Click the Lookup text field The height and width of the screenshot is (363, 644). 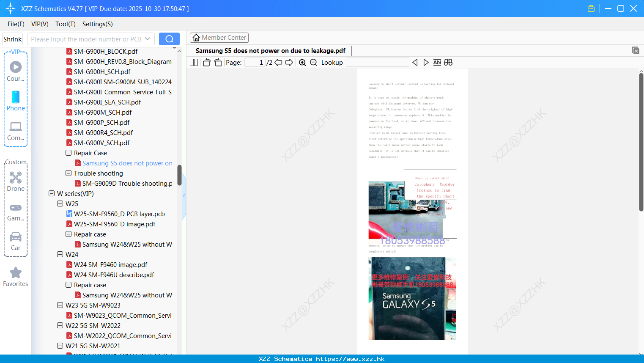(377, 62)
